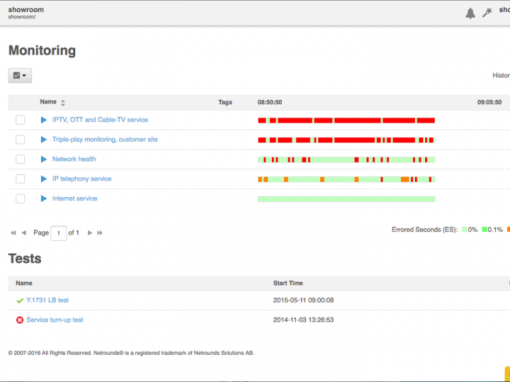Sort monitors by the Name column
Image resolution: width=510 pixels, height=382 pixels.
coord(52,102)
